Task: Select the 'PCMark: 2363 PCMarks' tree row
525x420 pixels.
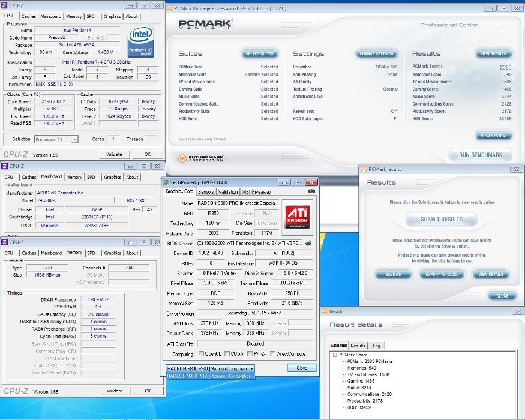Action: [370, 361]
